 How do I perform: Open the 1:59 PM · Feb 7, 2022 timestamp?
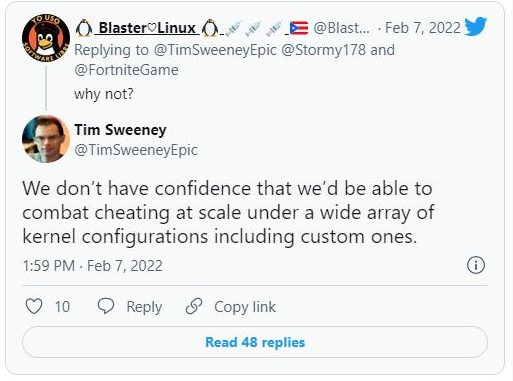pyautogui.click(x=93, y=266)
